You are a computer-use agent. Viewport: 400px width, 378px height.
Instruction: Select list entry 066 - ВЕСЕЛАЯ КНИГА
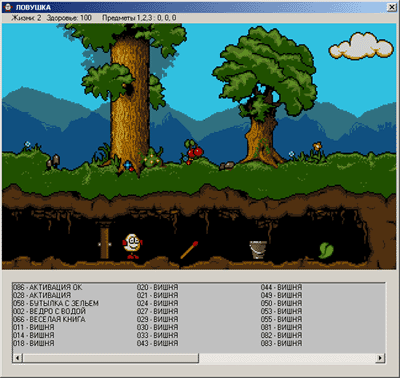[49, 319]
